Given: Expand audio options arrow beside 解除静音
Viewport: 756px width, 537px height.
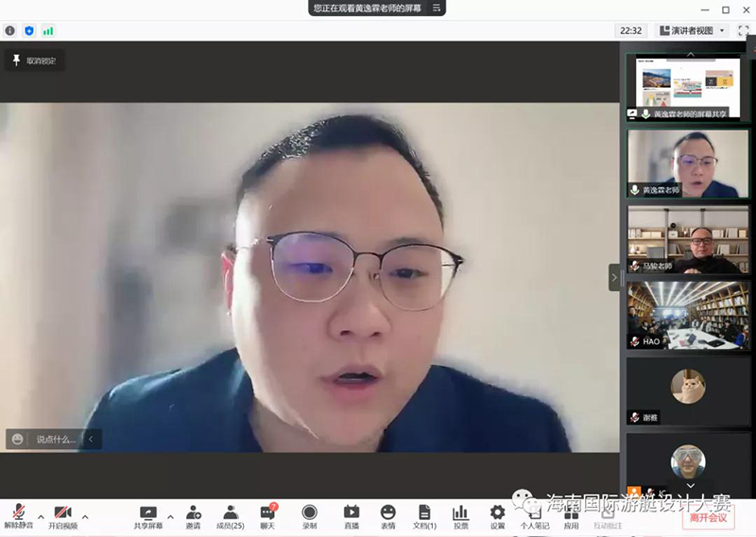Looking at the screenshot, I should coord(41,516).
